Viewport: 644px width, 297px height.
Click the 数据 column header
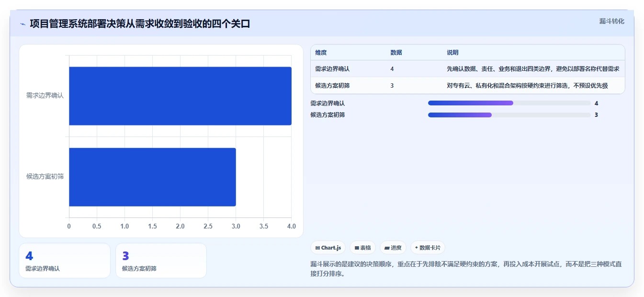[x=396, y=53]
